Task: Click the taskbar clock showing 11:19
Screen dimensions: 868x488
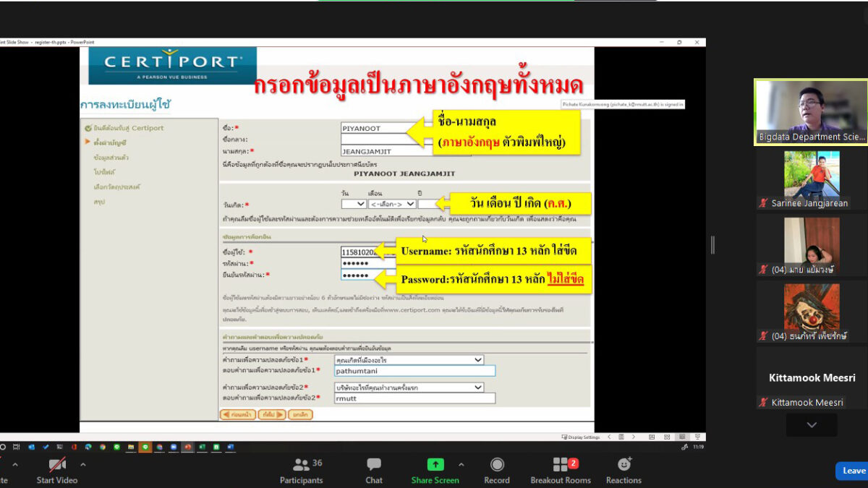Action: coord(697,447)
